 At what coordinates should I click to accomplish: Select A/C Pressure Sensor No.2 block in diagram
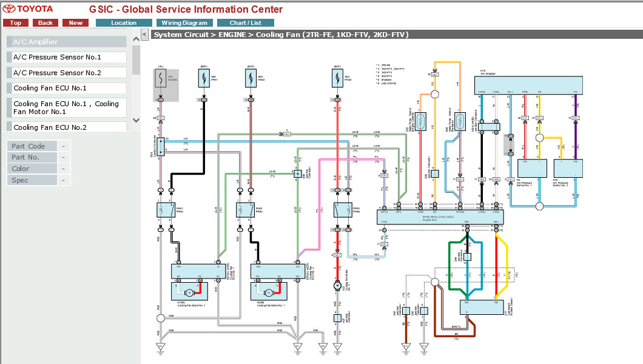[568, 169]
